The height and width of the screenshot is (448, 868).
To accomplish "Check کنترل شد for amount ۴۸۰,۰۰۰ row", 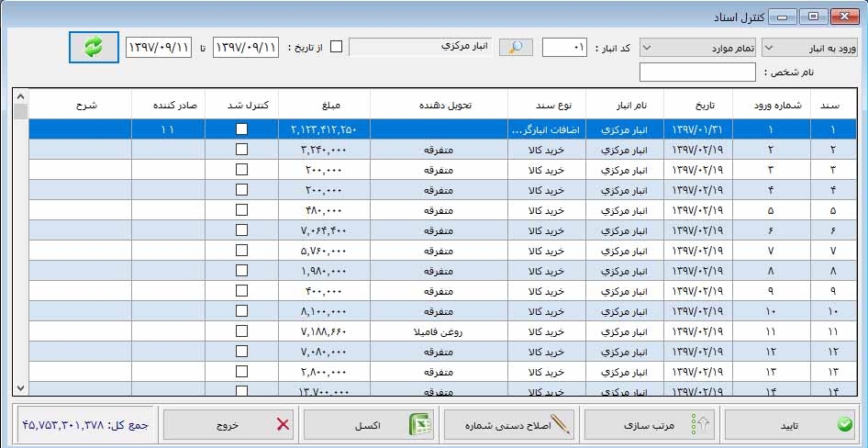I will [x=241, y=210].
